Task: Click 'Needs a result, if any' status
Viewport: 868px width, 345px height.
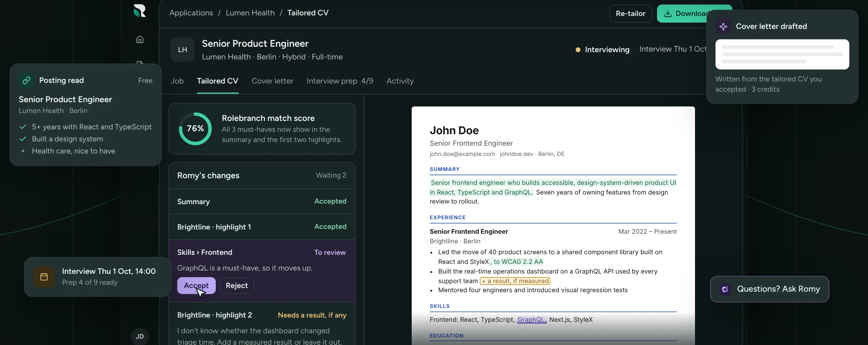Action: click(312, 315)
